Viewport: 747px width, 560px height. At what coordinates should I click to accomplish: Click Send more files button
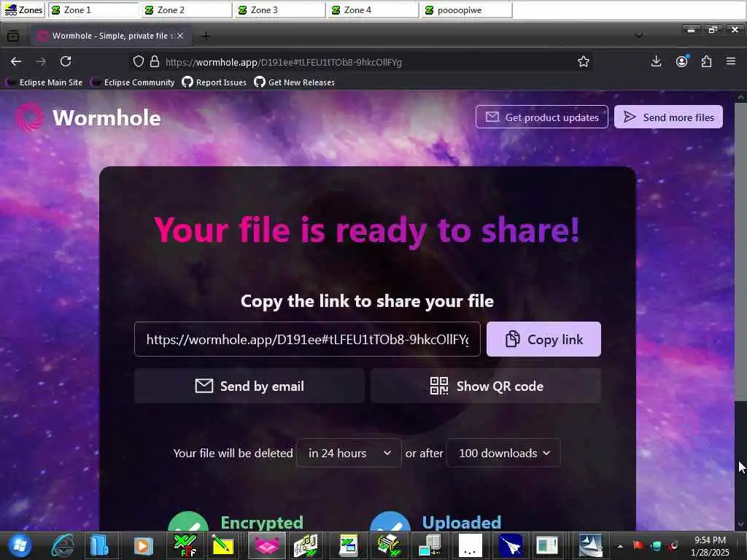668,117
